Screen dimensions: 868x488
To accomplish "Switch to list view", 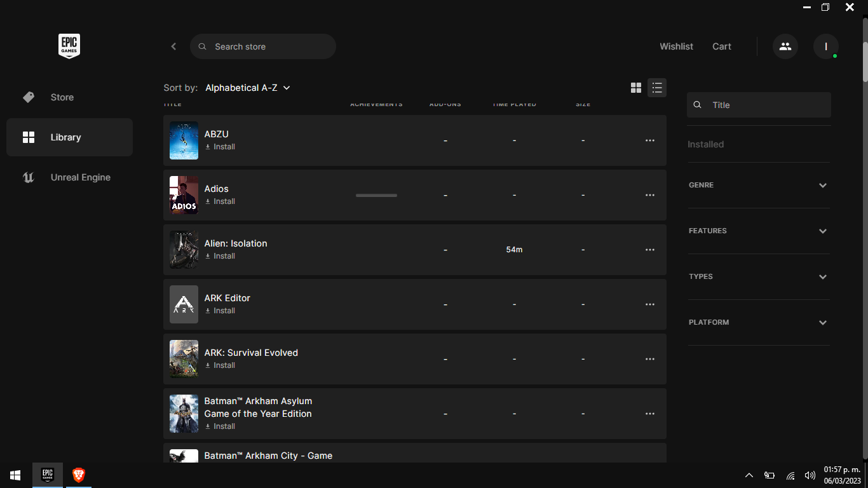I will pyautogui.click(x=657, y=88).
